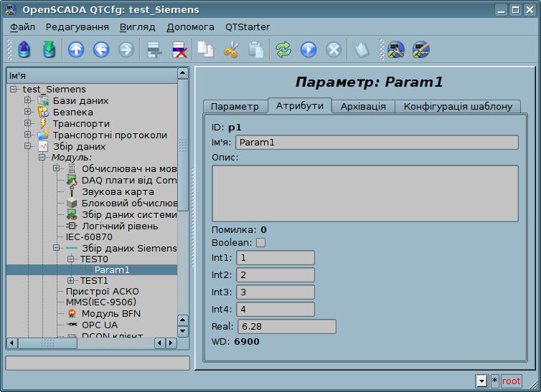Navigate back with the left arrow icon

click(100, 49)
